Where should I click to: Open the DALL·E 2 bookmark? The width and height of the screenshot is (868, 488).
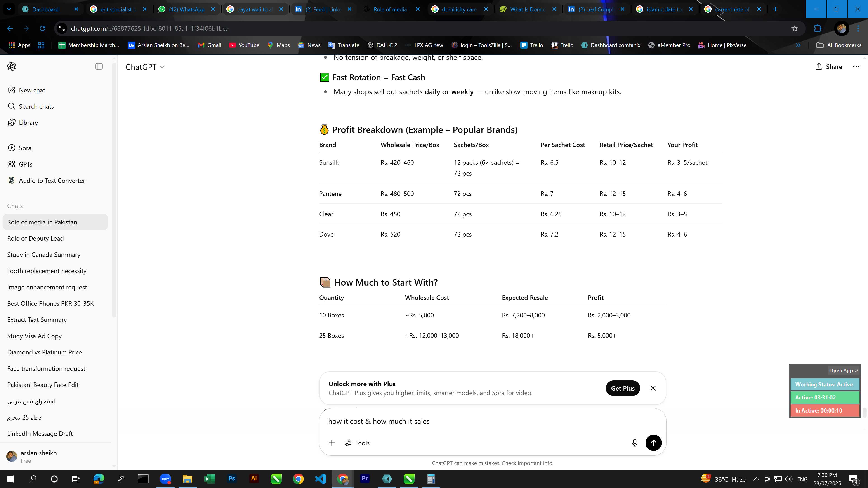382,45
